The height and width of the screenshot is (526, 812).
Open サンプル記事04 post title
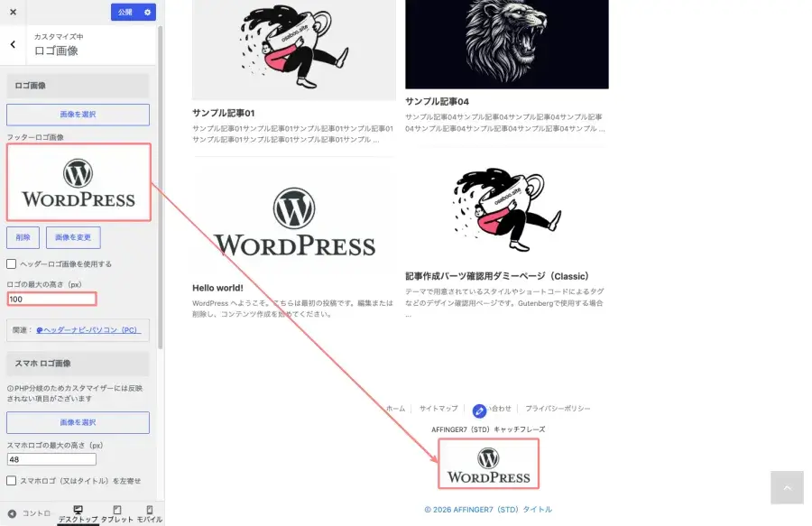tap(437, 101)
